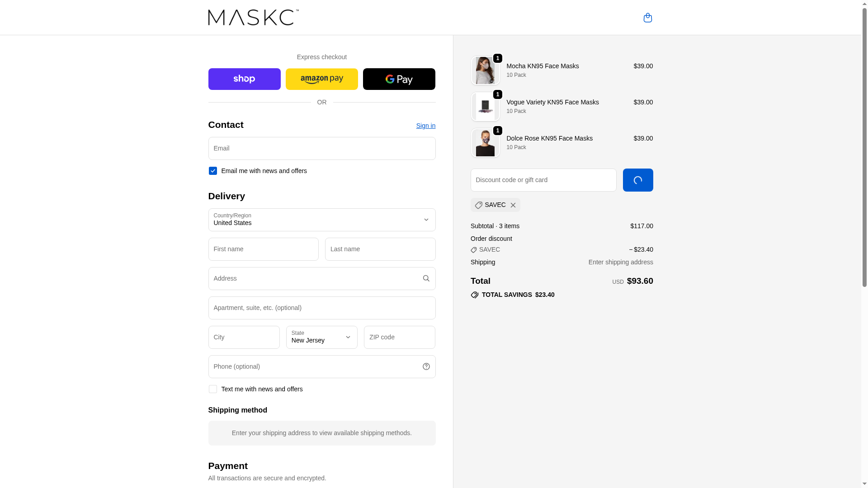Image resolution: width=868 pixels, height=488 pixels.
Task: Open the Country/Region dropdown
Action: (x=321, y=220)
